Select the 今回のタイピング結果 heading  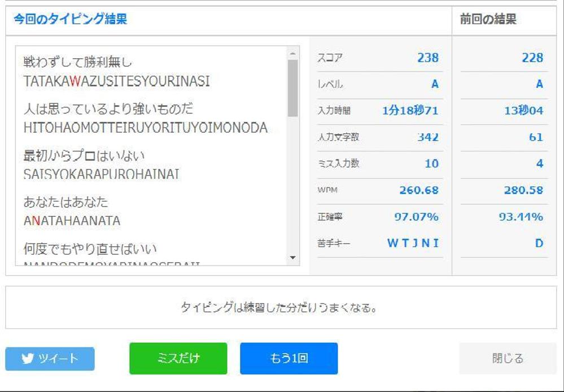tap(71, 19)
